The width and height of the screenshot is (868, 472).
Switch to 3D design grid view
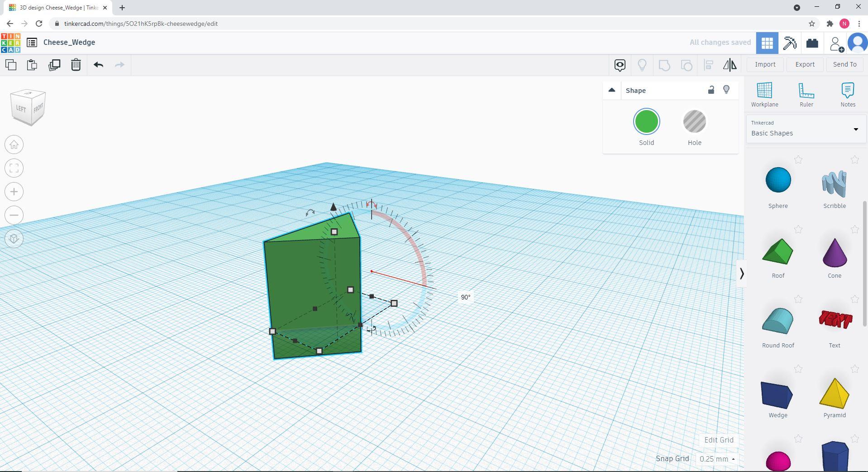click(x=767, y=43)
